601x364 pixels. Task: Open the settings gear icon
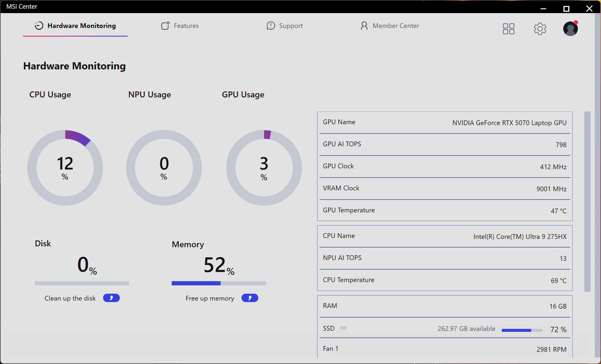coord(540,29)
